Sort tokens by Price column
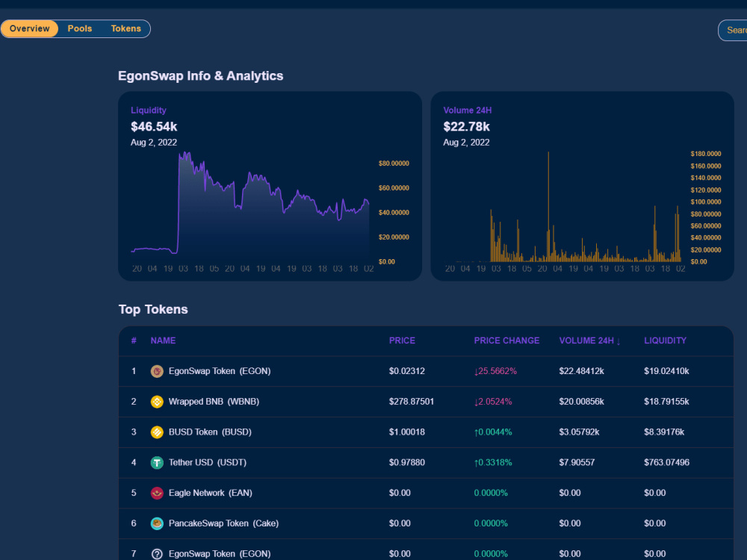Image resolution: width=747 pixels, height=560 pixels. pyautogui.click(x=402, y=340)
